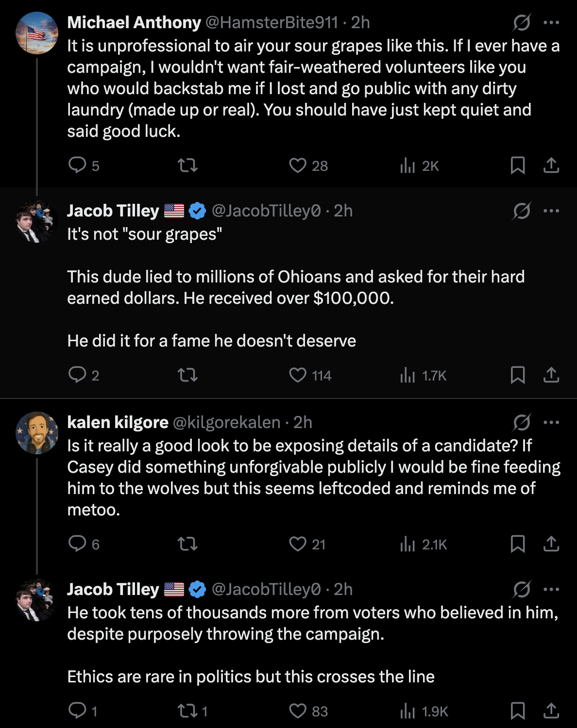The height and width of the screenshot is (728, 577).
Task: Open more options on Michael Anthony's tweet
Action: 551,22
